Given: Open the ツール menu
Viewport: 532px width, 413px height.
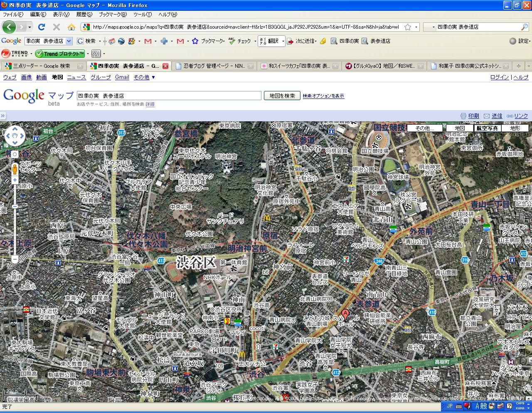Looking at the screenshot, I should tap(142, 15).
